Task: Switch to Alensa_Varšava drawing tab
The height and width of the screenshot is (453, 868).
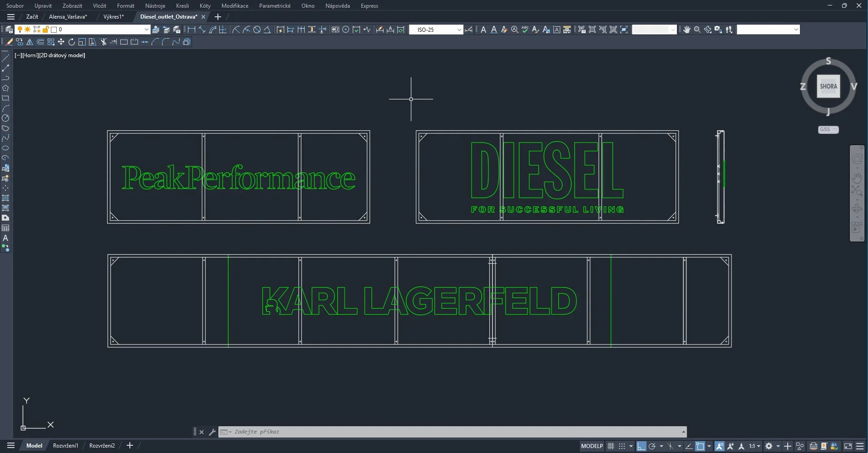Action: click(68, 17)
